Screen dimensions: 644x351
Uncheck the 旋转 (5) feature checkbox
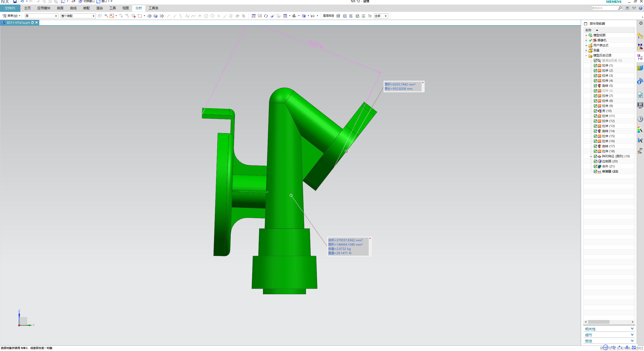[595, 86]
